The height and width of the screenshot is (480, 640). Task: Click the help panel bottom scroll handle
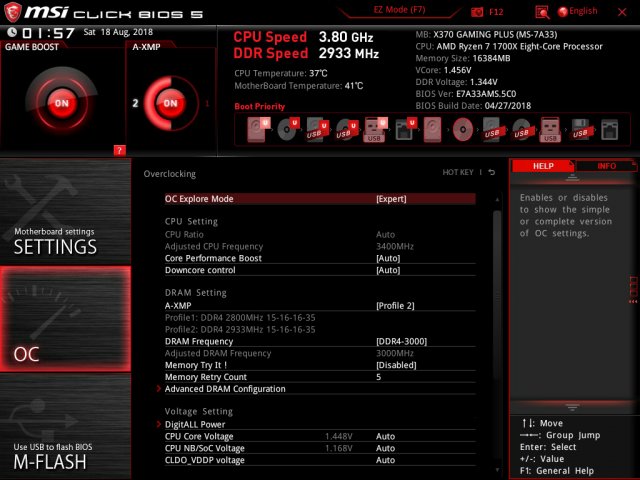(572, 407)
